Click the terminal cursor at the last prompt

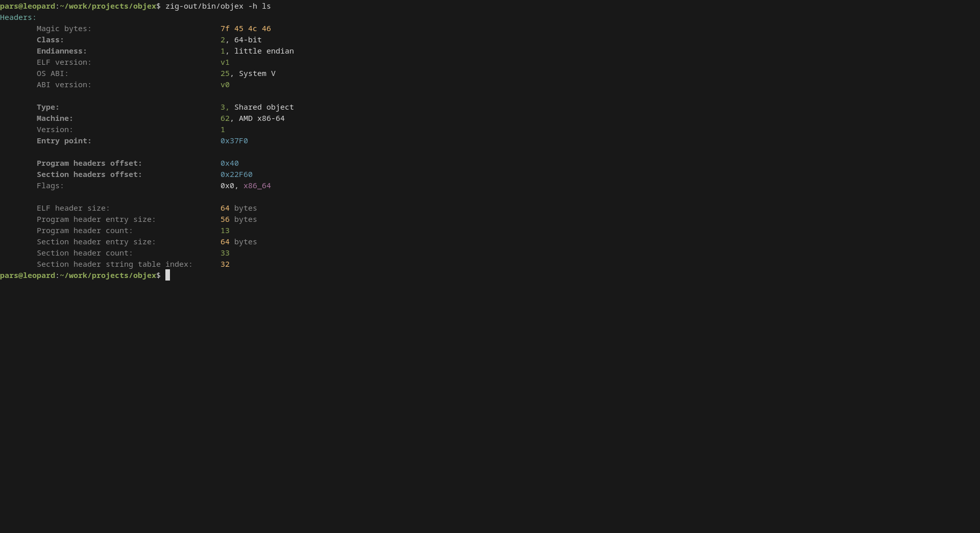click(167, 275)
